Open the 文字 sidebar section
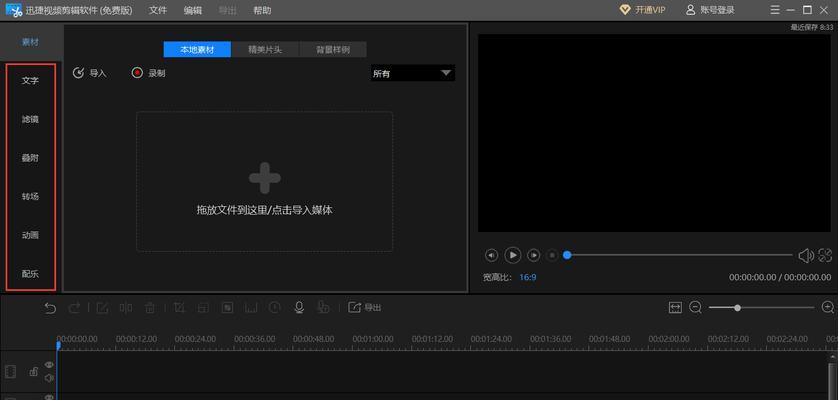Viewport: 838px width, 400px height. click(30, 81)
